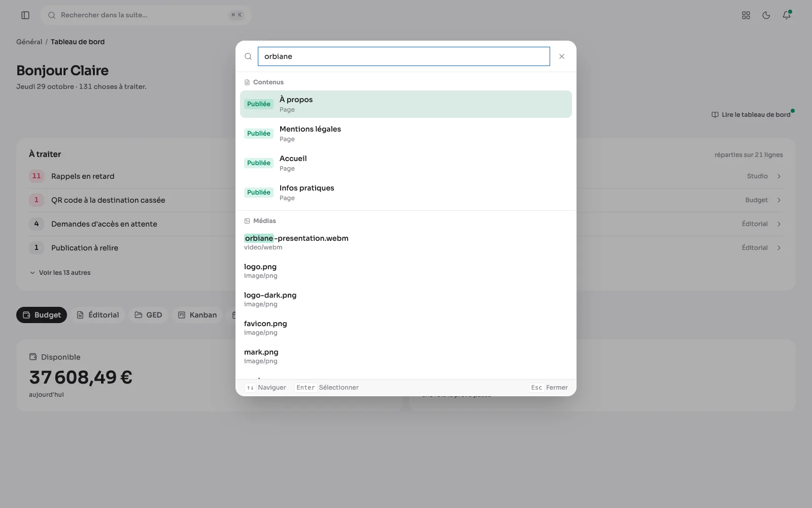Click the Enter Sélectionner hint
Screen dimensions: 812x508
[327, 388]
